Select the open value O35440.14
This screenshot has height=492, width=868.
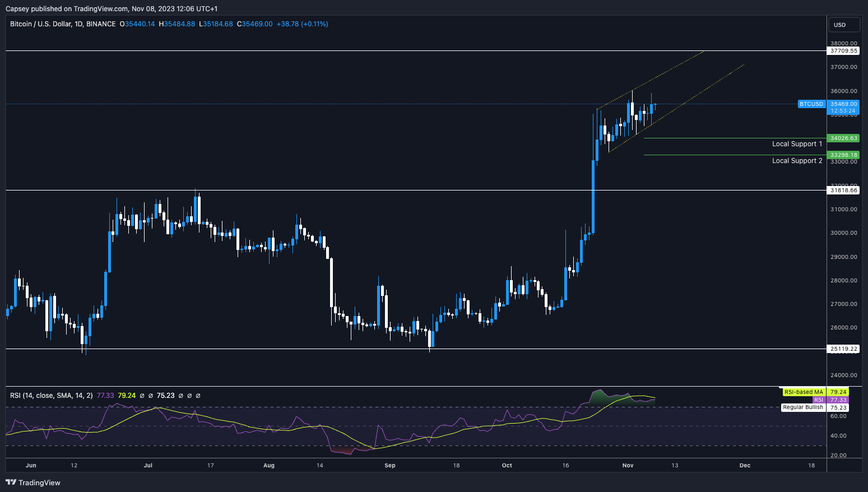point(137,24)
